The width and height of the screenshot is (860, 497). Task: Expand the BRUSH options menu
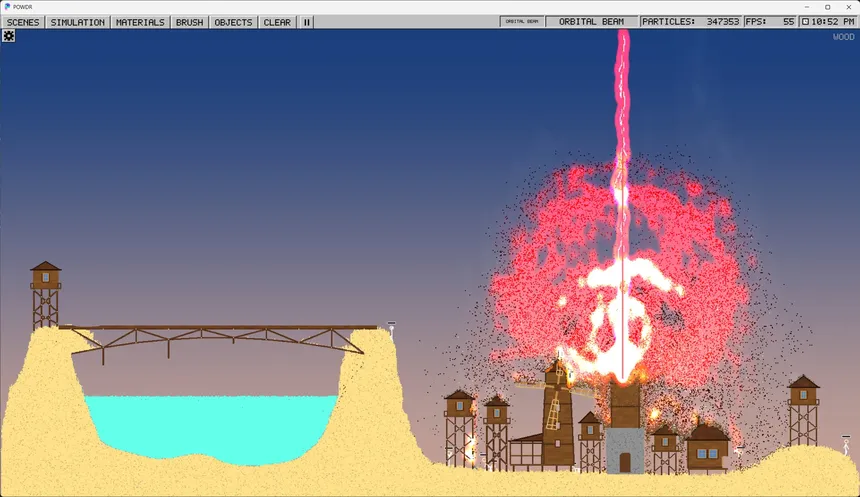coord(189,22)
